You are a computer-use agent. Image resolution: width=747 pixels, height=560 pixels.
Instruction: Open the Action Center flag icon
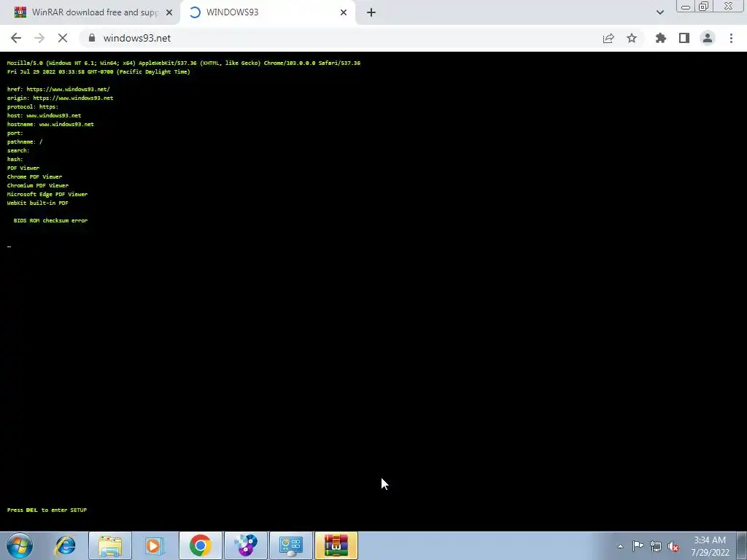(x=638, y=546)
